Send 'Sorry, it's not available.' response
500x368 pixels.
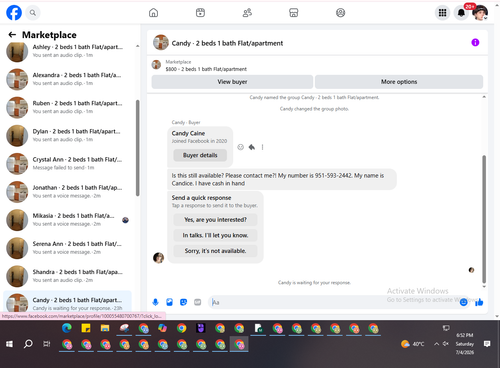[215, 251]
